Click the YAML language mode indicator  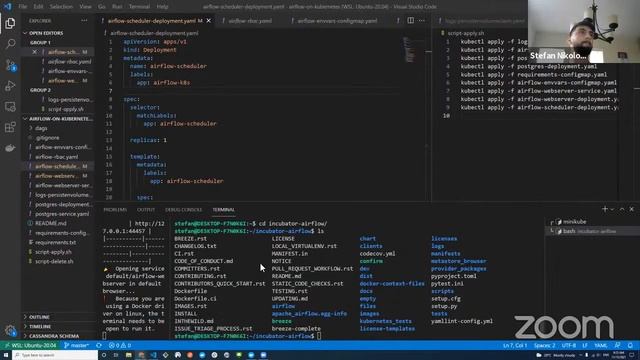(x=600, y=345)
